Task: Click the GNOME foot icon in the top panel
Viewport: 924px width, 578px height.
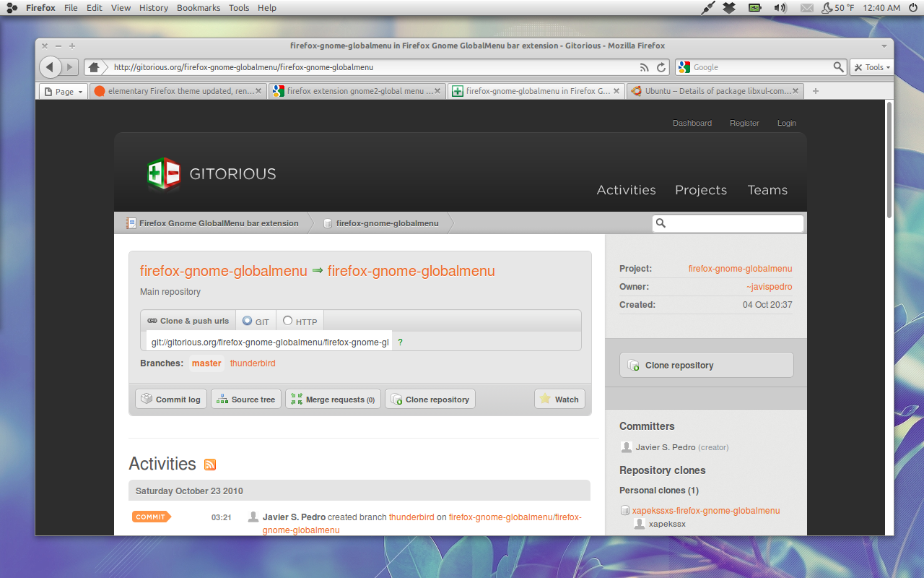Action: click(x=12, y=8)
